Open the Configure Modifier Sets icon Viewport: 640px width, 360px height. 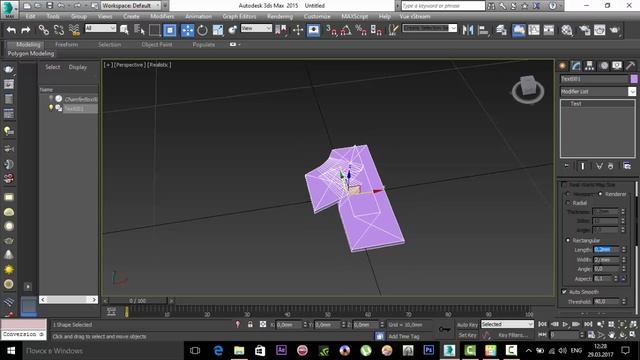(x=627, y=166)
